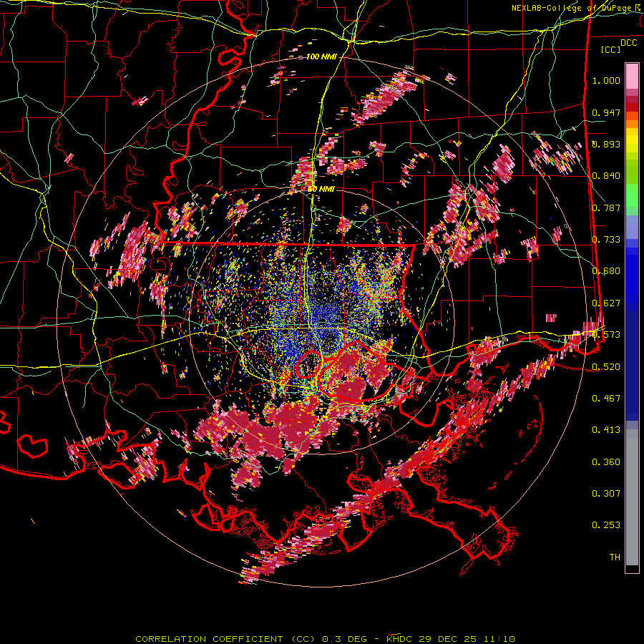Click the 0.733 color scale value
Viewport: 644px width, 644px height.
606,240
